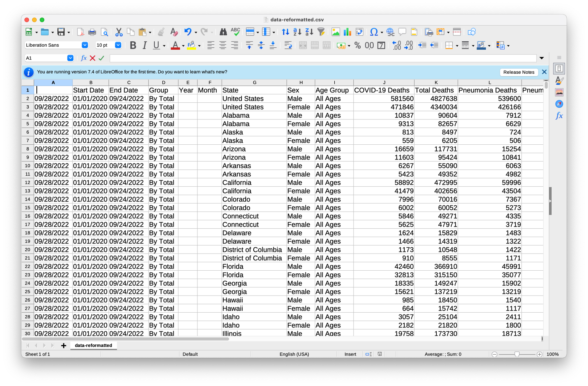Viewport: 588px width, 386px height.
Task: Click the Undo arrow icon
Action: coord(188,32)
